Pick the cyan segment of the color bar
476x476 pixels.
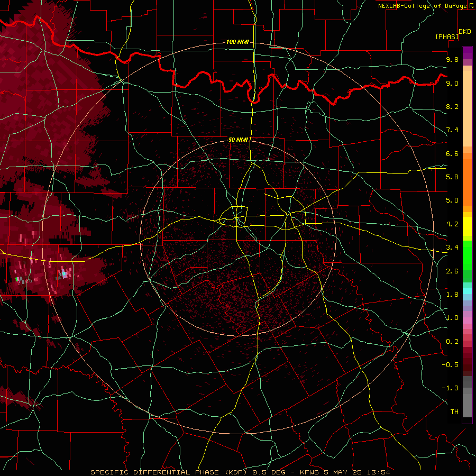tap(467, 291)
